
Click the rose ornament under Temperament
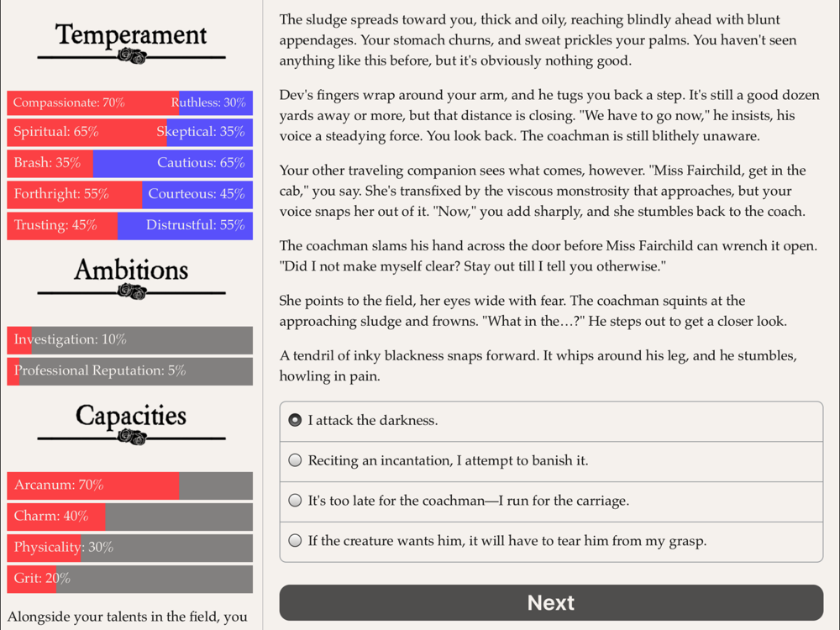tap(132, 56)
